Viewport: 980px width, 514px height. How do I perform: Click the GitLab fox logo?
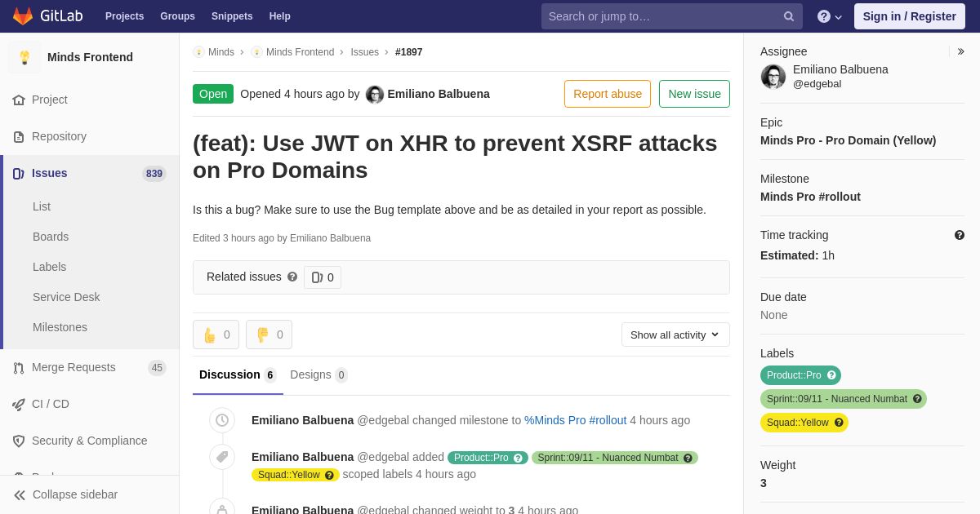pyautogui.click(x=23, y=16)
